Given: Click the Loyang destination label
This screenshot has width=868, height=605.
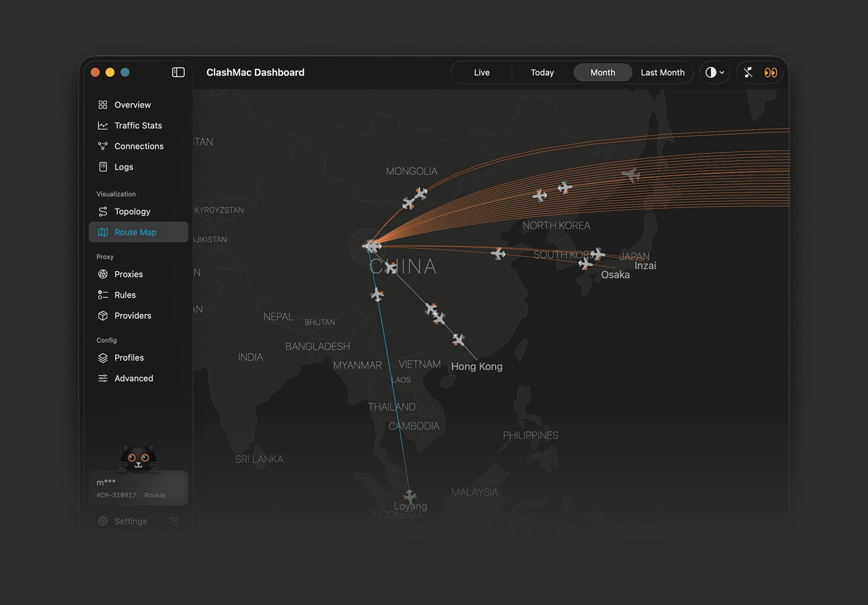Looking at the screenshot, I should 410,506.
